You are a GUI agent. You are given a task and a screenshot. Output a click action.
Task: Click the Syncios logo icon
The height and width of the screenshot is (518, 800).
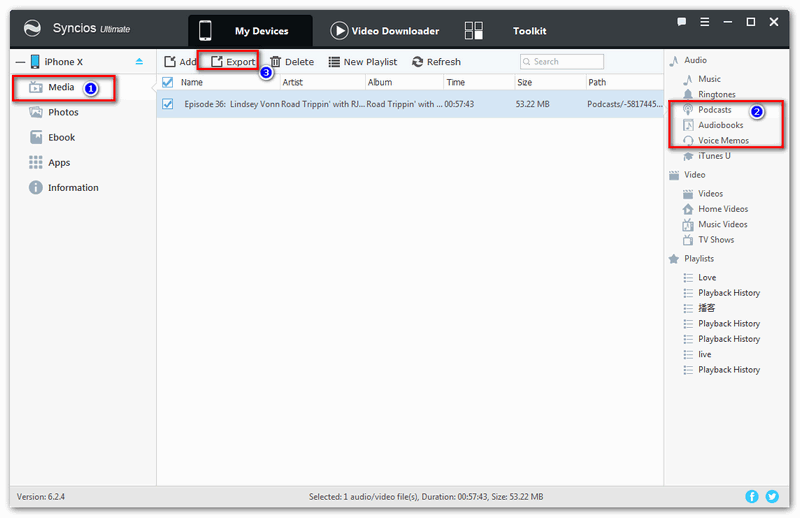coord(32,28)
